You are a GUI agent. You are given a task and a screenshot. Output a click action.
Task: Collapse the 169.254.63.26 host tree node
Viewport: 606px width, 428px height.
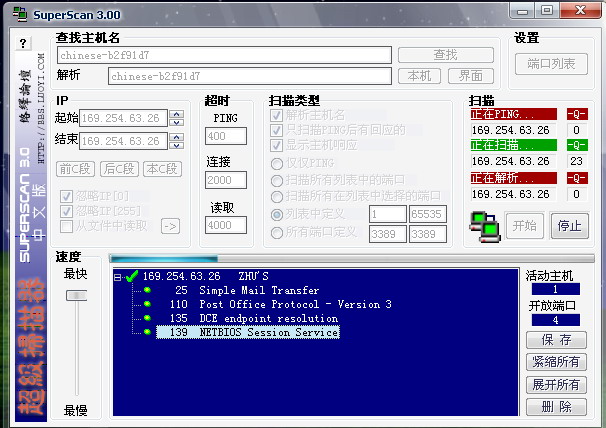point(117,277)
